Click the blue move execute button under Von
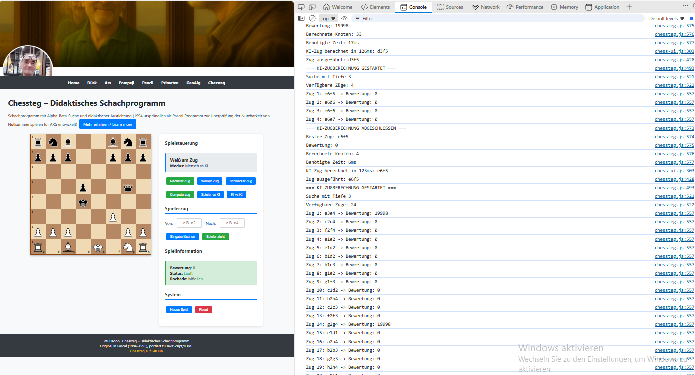695x375 pixels. tap(182, 236)
